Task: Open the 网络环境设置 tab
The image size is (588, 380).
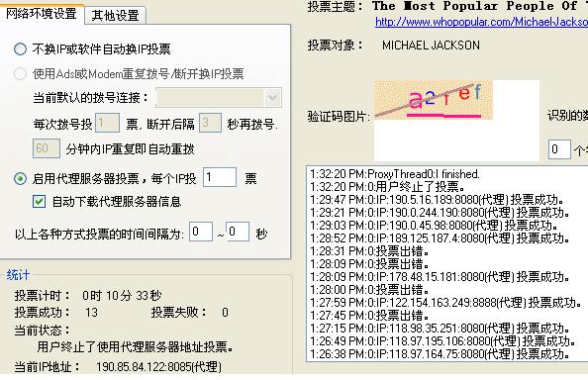Action: pos(42,14)
